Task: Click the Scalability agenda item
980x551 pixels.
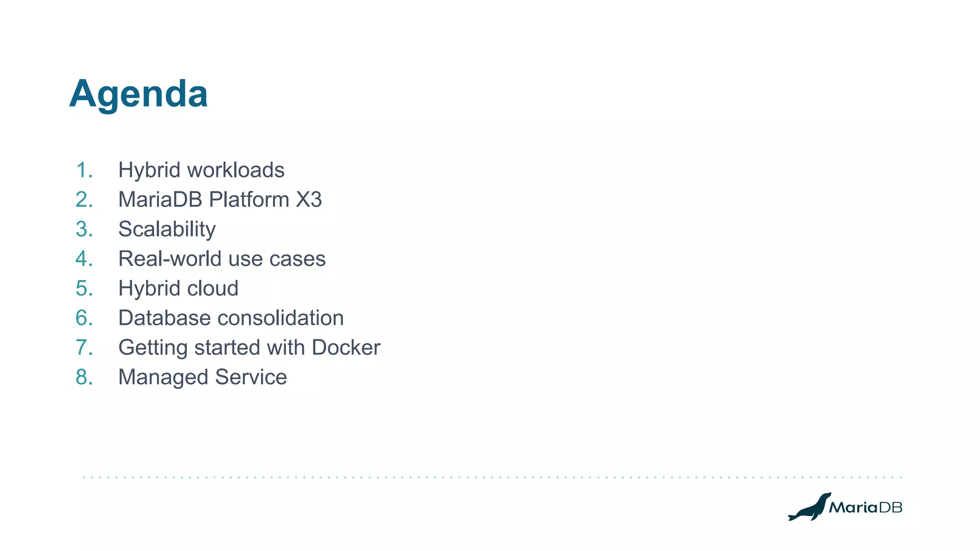Action: click(x=167, y=229)
